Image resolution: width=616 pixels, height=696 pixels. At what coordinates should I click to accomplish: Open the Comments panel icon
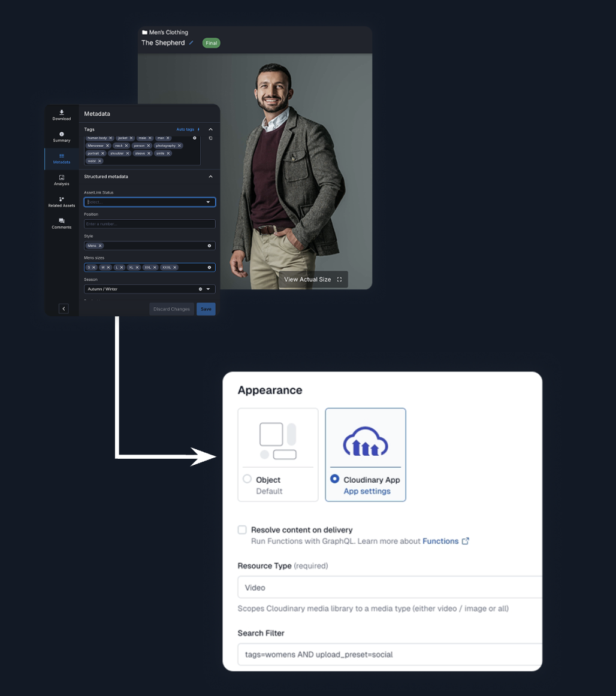pyautogui.click(x=61, y=221)
